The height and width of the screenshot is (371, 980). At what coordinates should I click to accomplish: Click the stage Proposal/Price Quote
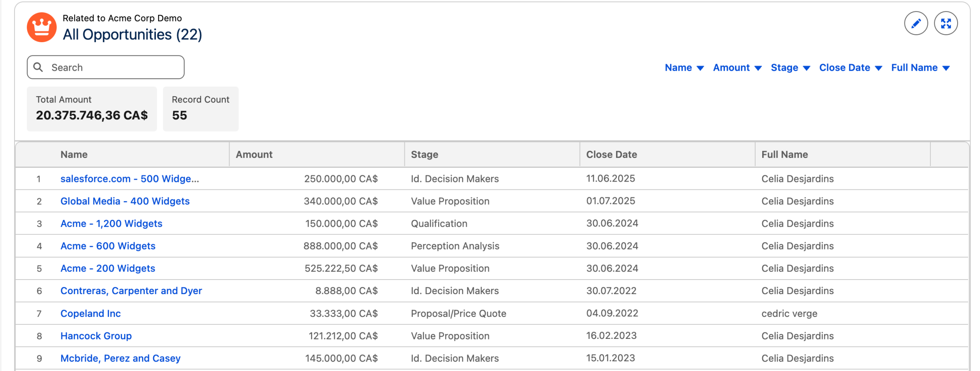click(458, 313)
